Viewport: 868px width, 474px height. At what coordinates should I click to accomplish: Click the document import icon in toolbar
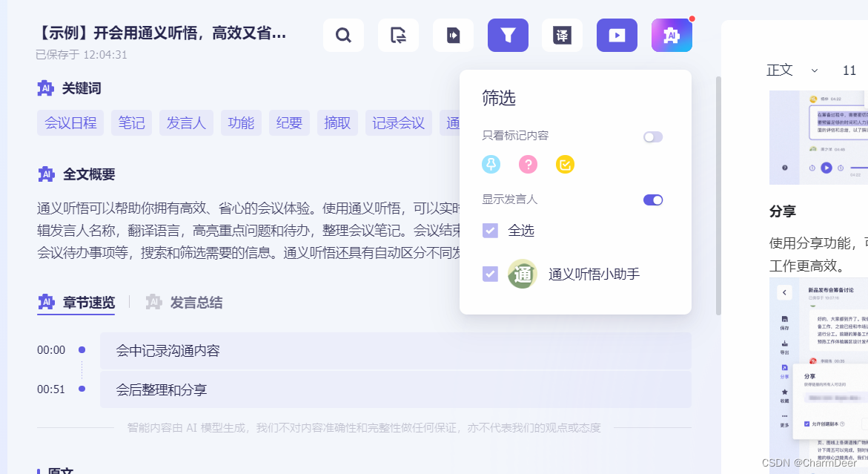coord(453,36)
